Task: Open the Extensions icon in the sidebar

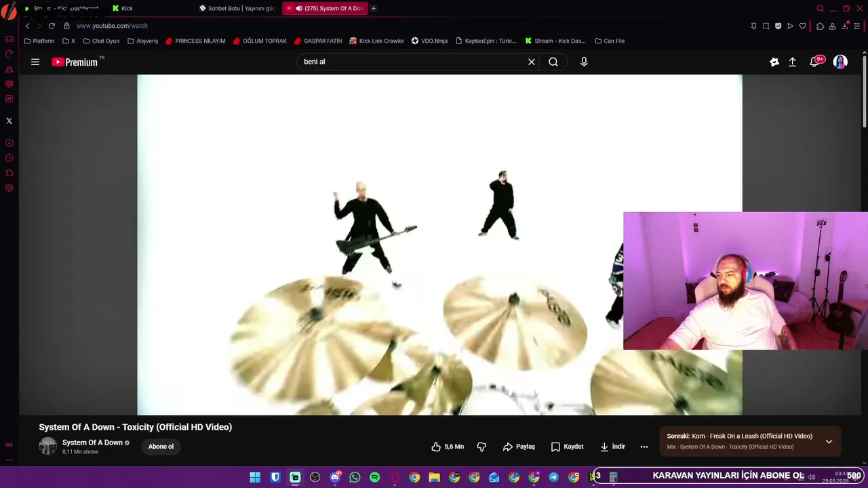Action: pos(9,173)
